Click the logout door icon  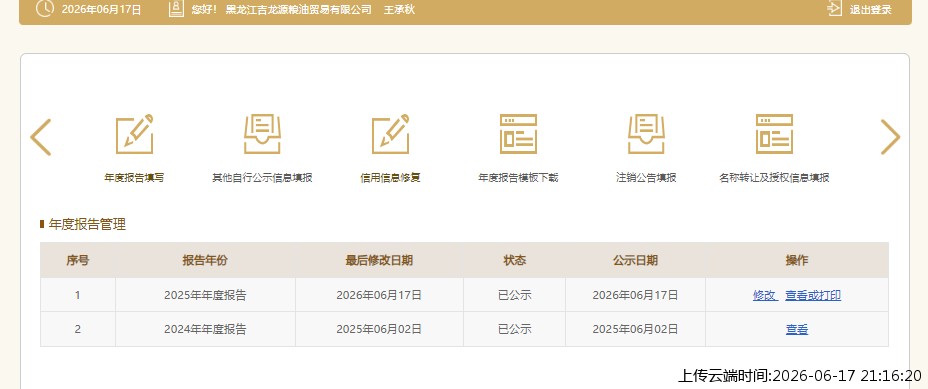tap(834, 8)
